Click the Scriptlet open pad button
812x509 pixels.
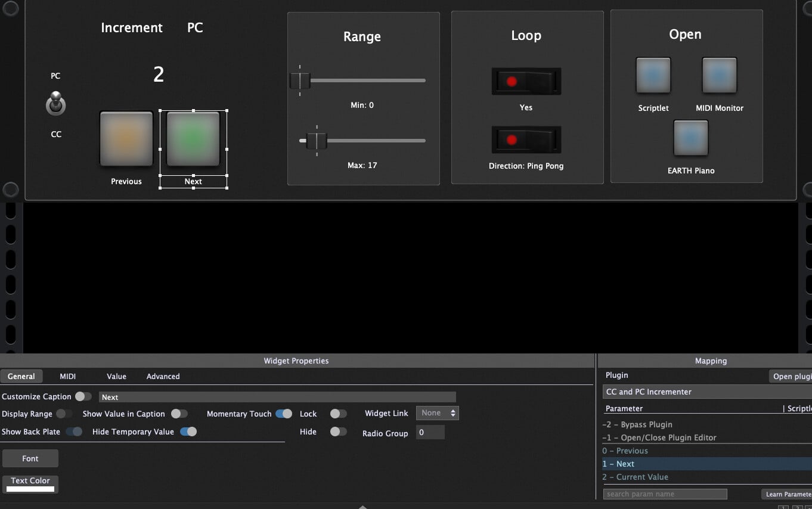coord(653,76)
